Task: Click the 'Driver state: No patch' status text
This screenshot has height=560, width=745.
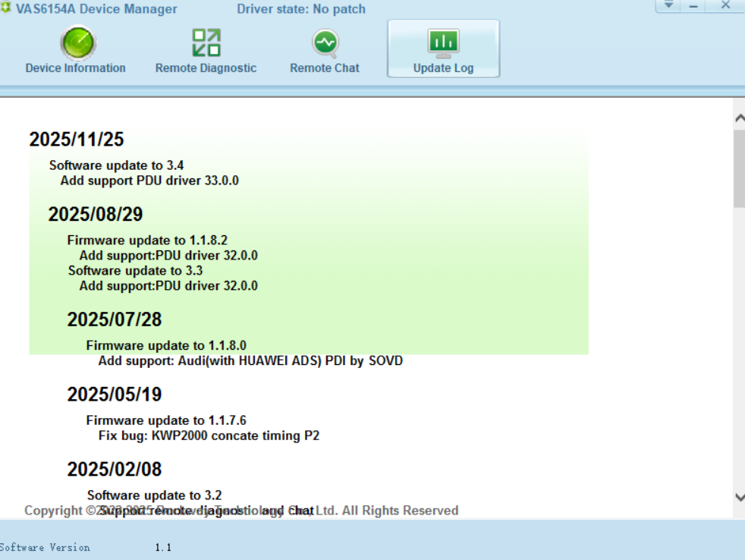Action: [x=301, y=10]
